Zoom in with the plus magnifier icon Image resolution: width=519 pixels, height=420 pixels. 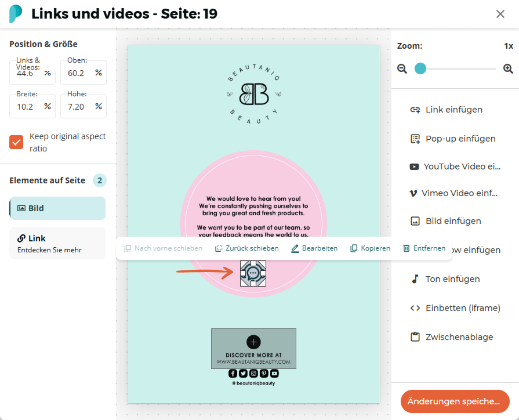pyautogui.click(x=508, y=69)
